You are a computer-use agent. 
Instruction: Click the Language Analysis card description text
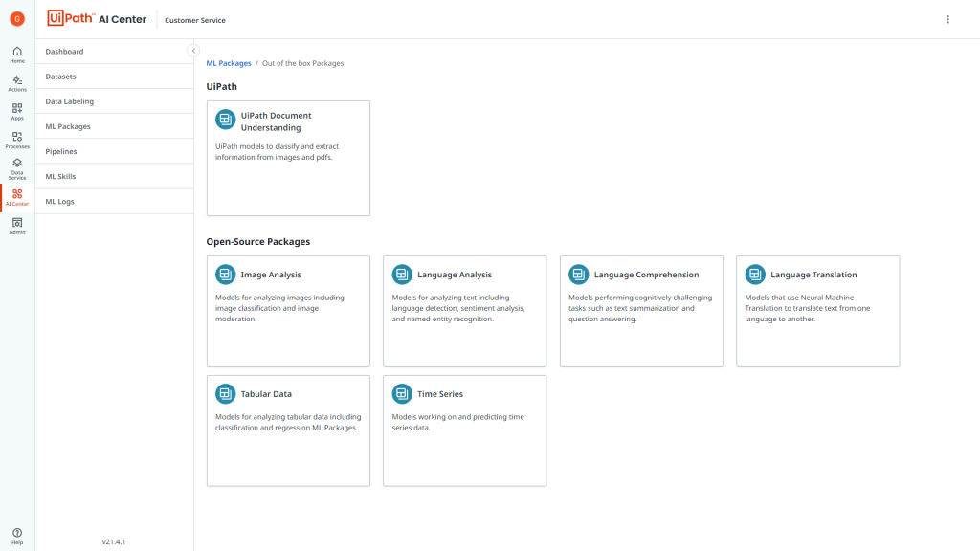(458, 308)
